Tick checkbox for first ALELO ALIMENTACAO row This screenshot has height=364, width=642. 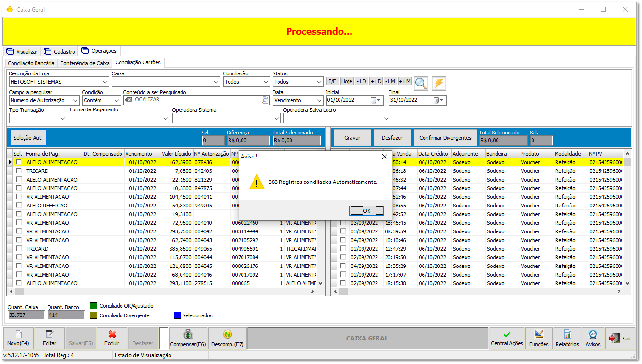[19, 162]
